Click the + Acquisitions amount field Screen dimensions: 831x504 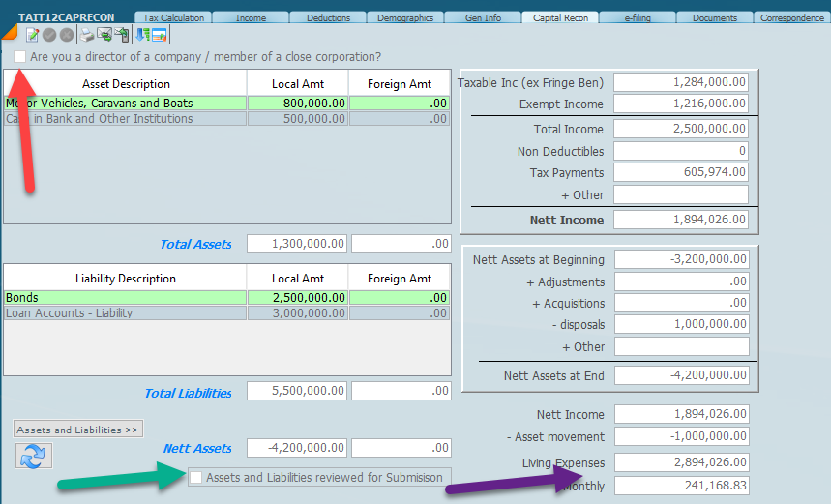(x=680, y=304)
